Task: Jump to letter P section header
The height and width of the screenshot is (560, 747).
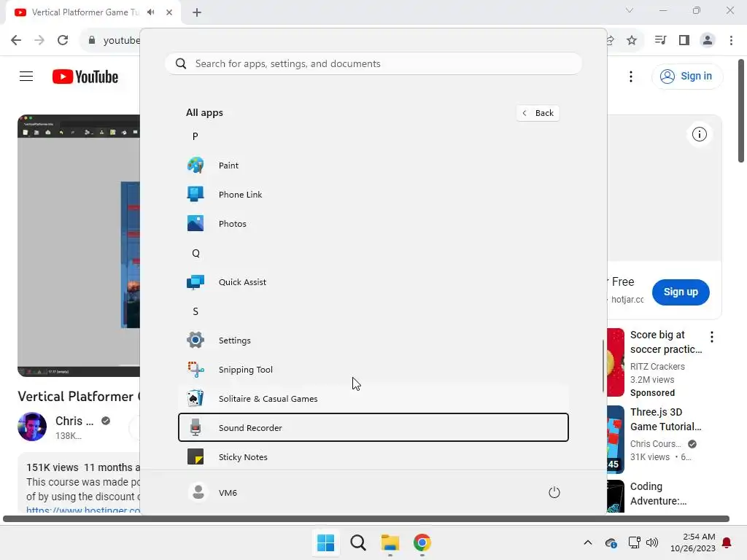Action: click(x=195, y=136)
